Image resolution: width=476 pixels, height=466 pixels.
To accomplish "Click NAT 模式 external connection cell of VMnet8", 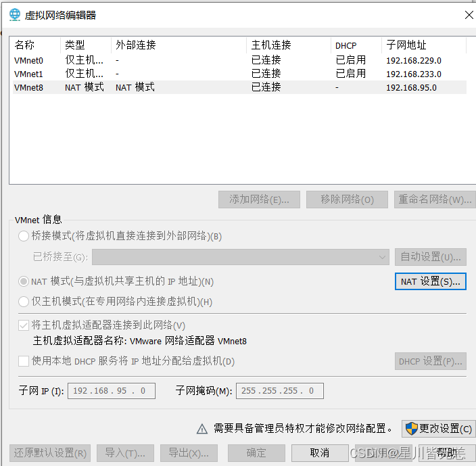I will pos(135,87).
